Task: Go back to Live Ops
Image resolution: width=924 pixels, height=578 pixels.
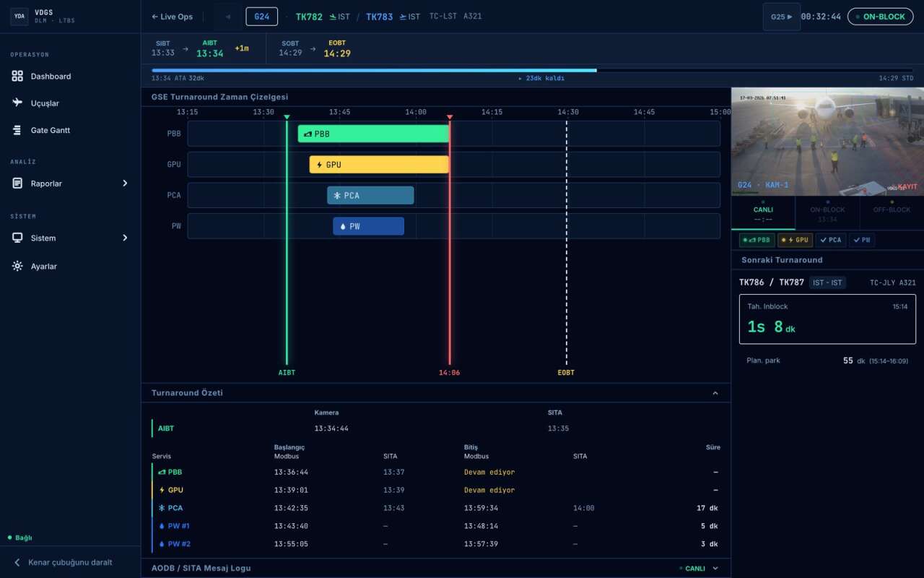Action: 172,17
